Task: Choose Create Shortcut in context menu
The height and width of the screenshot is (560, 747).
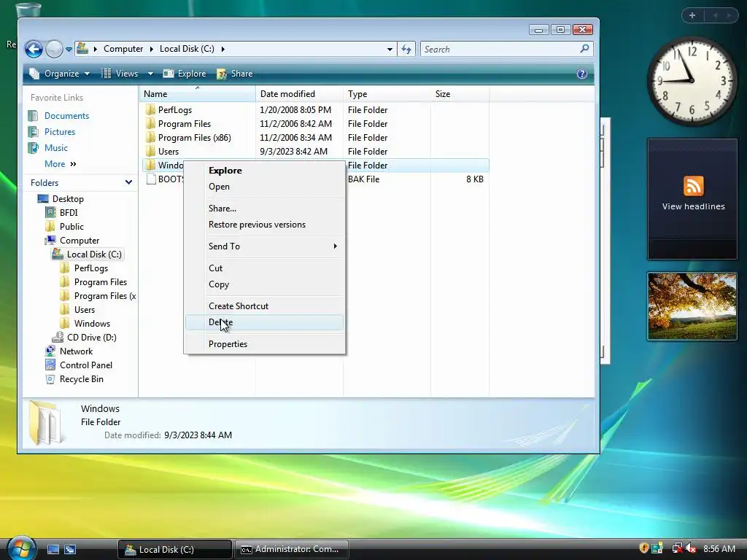Action: 264,306
